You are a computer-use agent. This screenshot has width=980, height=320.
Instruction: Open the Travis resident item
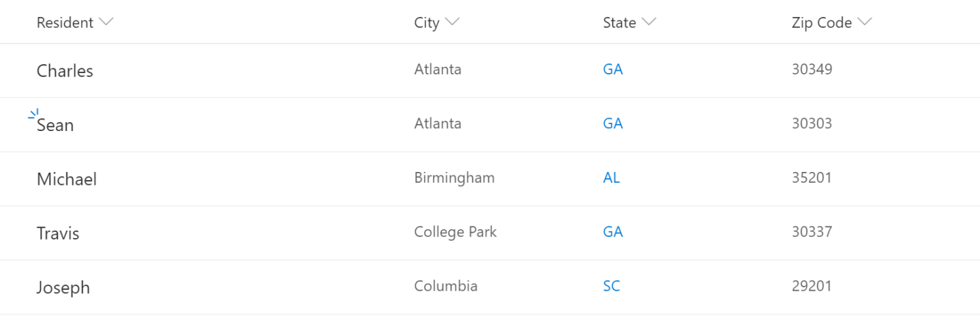[x=58, y=234]
